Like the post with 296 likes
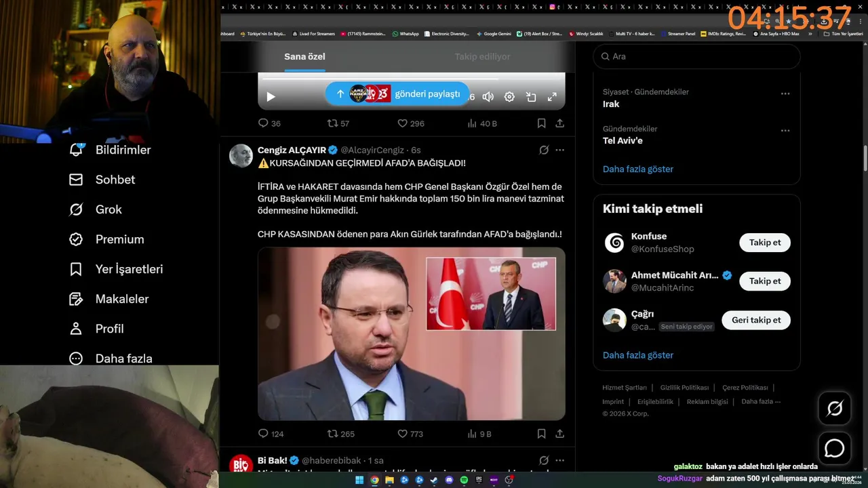The height and width of the screenshot is (488, 868). click(410, 123)
